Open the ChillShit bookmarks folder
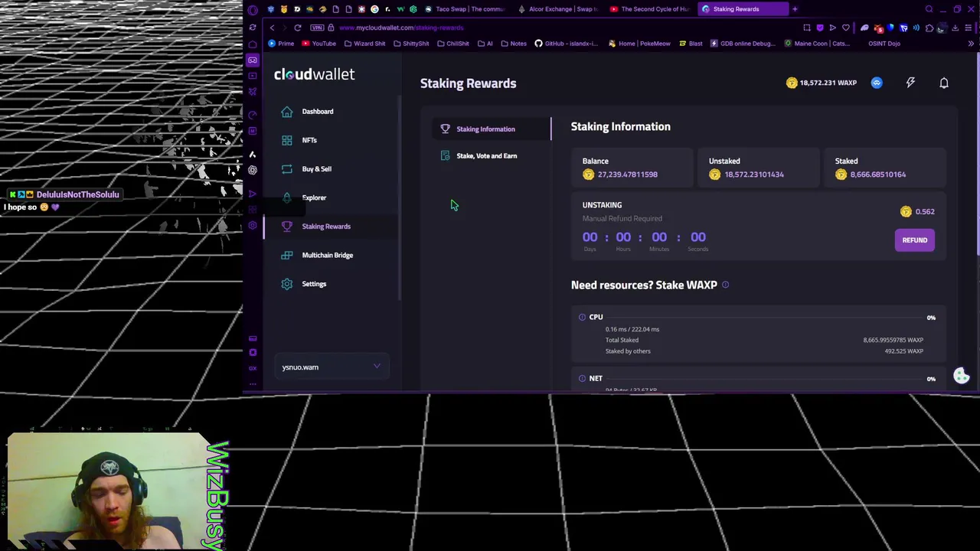 (x=452, y=44)
